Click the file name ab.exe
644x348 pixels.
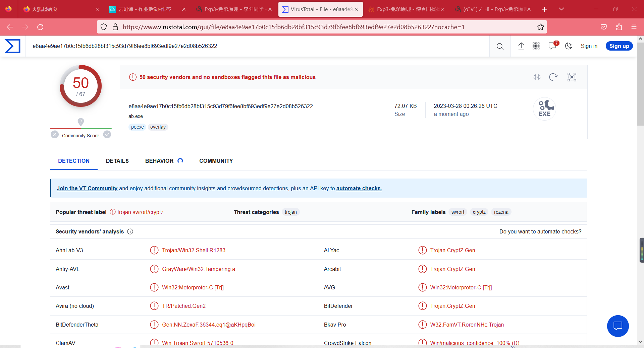click(x=136, y=116)
